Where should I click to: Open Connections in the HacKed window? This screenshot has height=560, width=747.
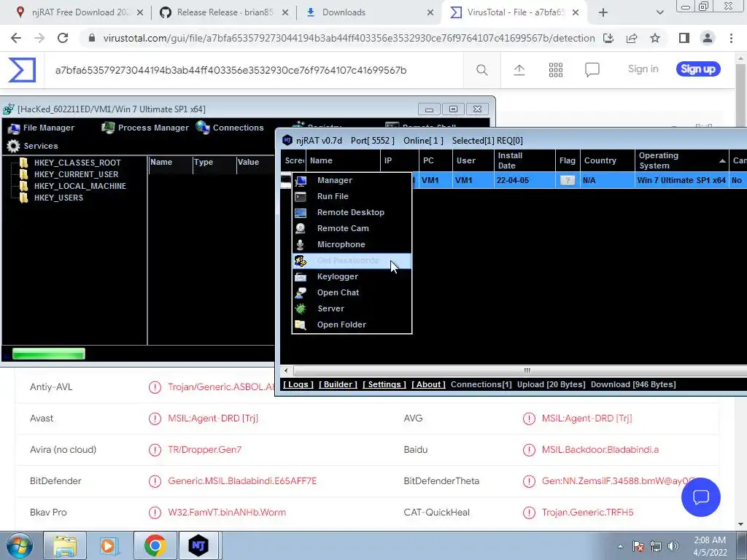[x=230, y=128]
